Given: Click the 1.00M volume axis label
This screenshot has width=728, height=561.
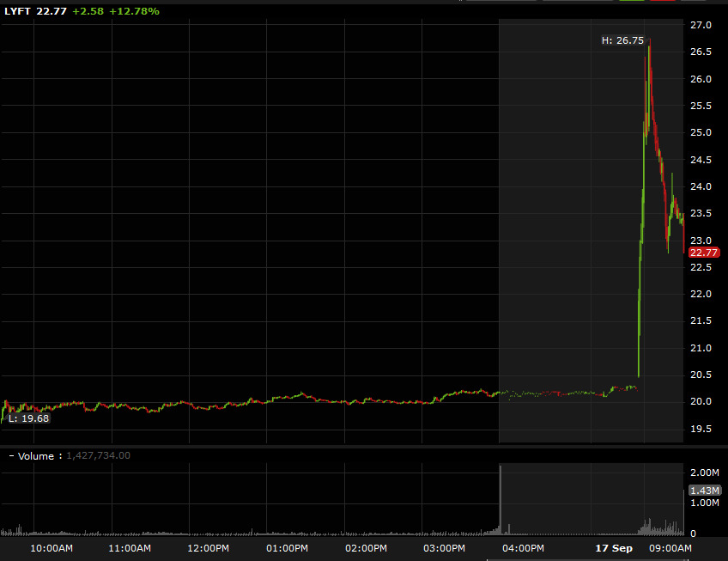Looking at the screenshot, I should coord(704,503).
